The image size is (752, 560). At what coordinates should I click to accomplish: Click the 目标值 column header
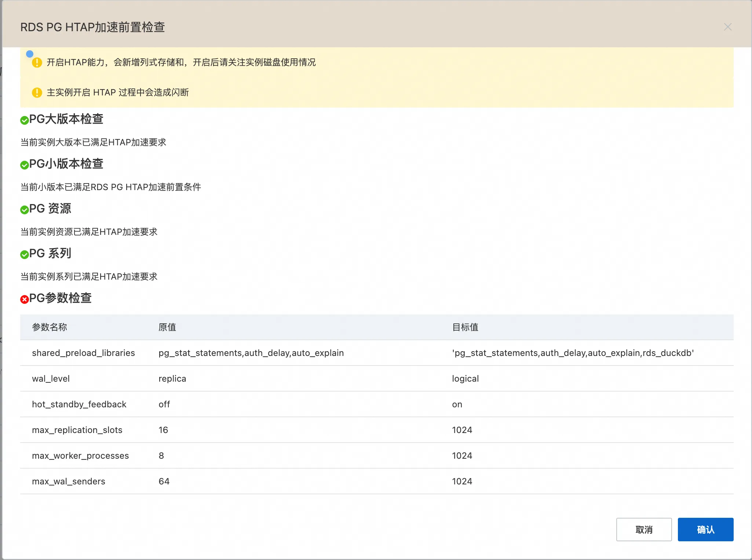[x=465, y=327]
